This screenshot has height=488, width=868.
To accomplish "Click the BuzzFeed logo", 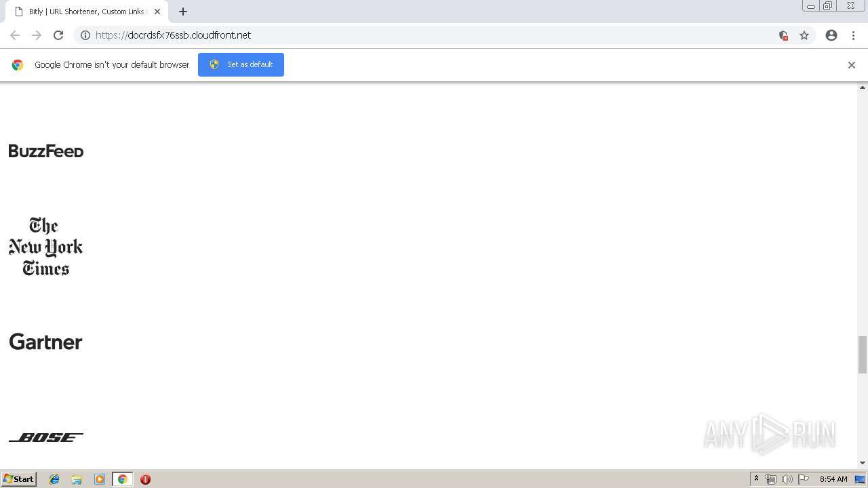I will (x=46, y=151).
